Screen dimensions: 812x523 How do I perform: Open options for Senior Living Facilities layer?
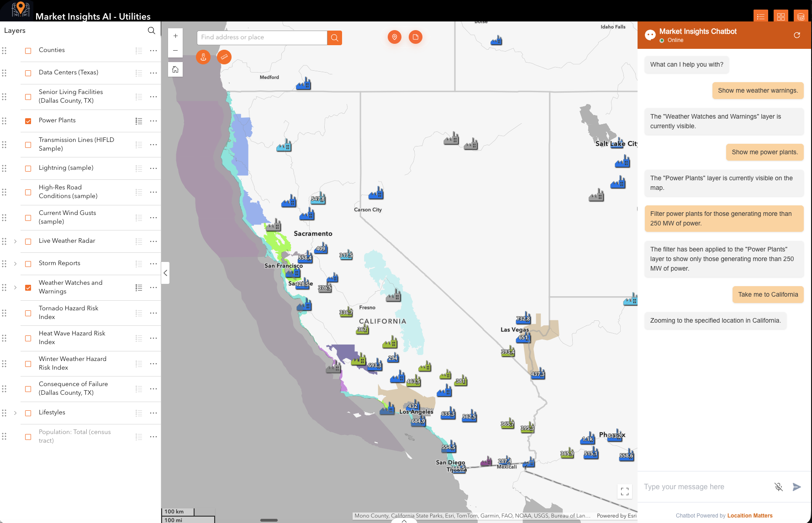click(153, 97)
